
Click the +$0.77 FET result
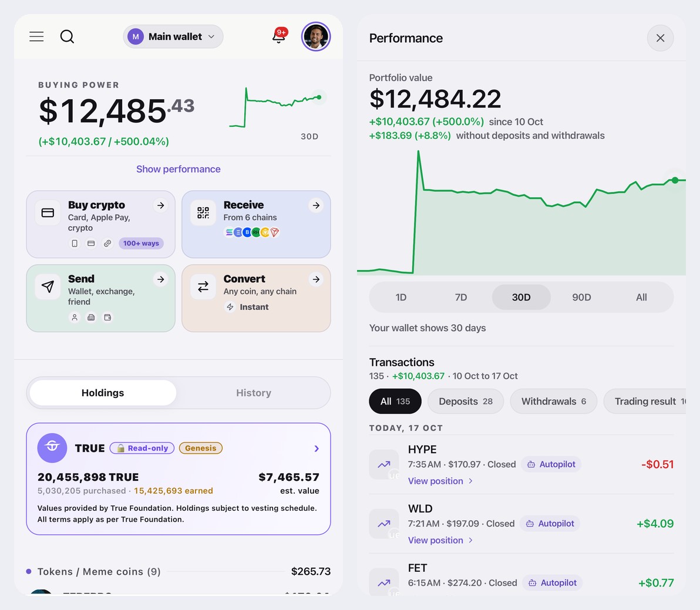(656, 583)
